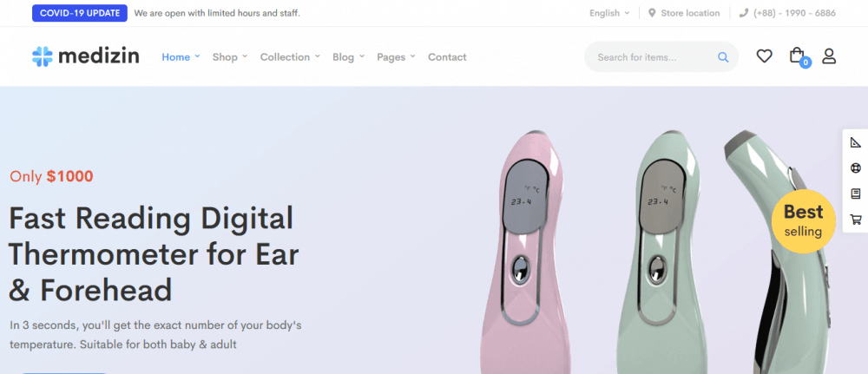The image size is (868, 374).
Task: Open the wishlist heart icon
Action: click(764, 56)
